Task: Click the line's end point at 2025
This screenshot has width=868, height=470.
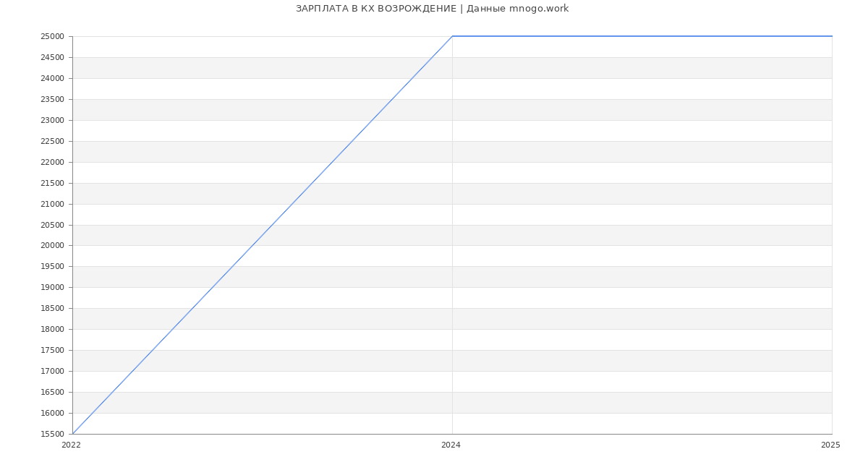Action: point(831,36)
